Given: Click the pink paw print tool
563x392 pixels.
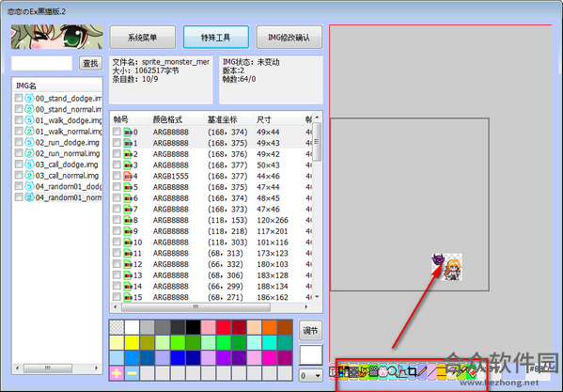Looking at the screenshot, I should pyautogui.click(x=383, y=372).
